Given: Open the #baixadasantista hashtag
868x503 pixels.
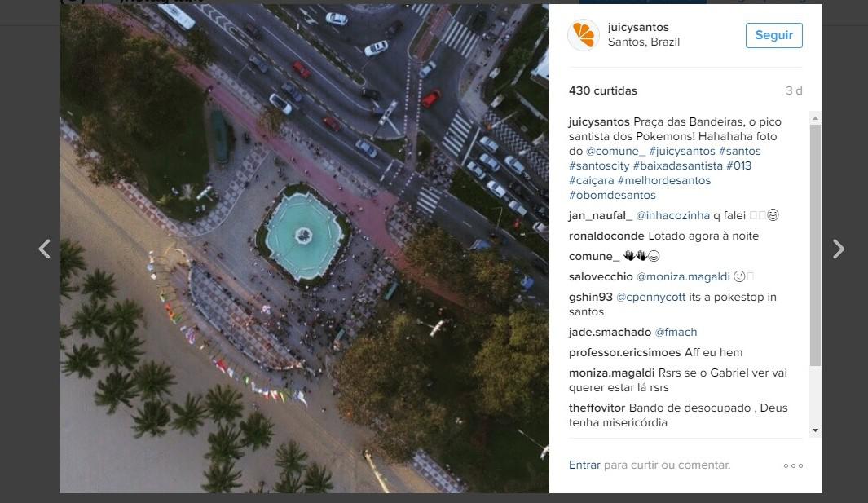Looking at the screenshot, I should pyautogui.click(x=677, y=165).
